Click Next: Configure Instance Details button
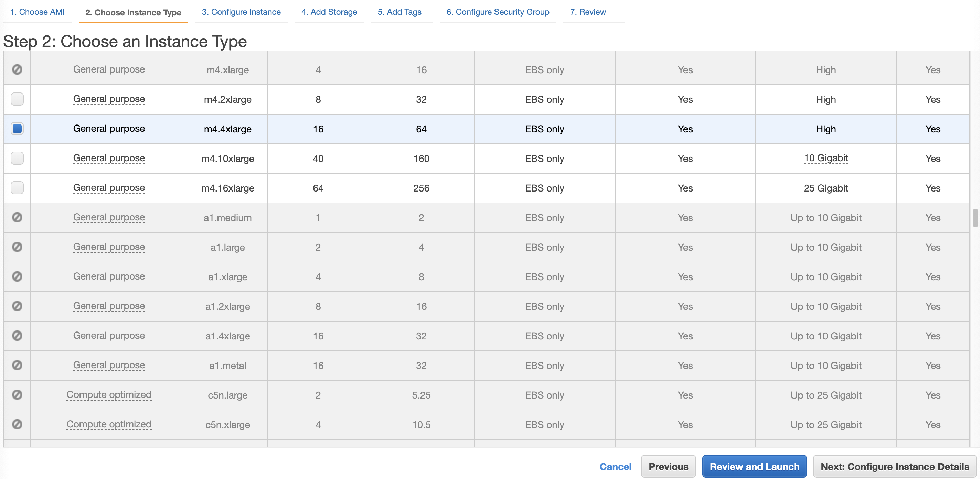Image resolution: width=980 pixels, height=479 pixels. [894, 467]
